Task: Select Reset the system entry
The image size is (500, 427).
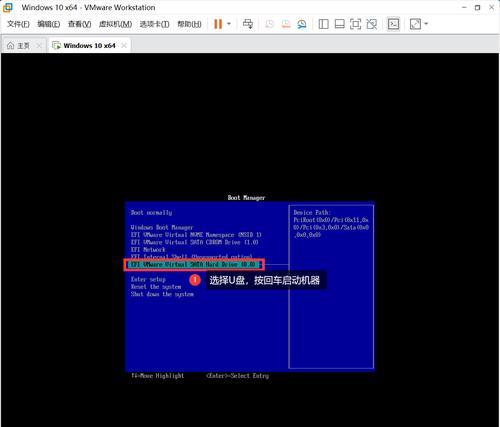Action: 156,287
